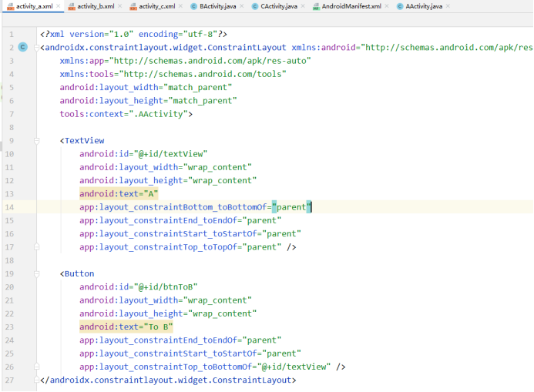
Task: Click the <Button opening tag
Action: 77,273
